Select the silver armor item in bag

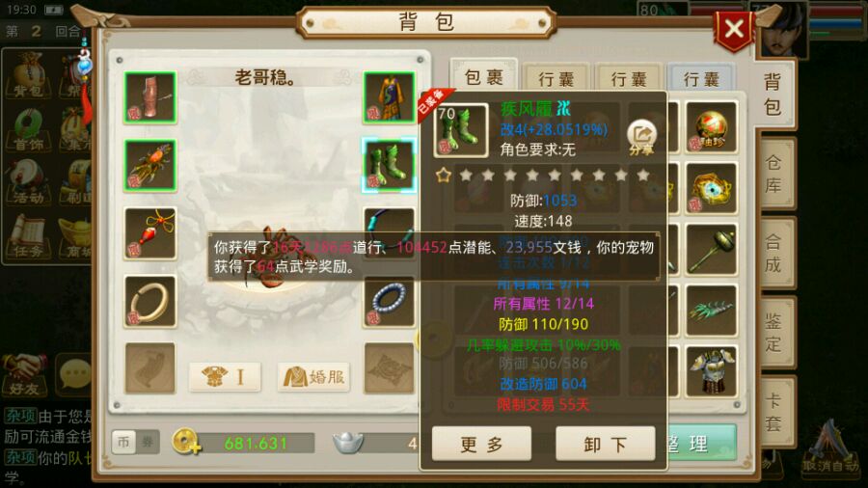pos(712,371)
